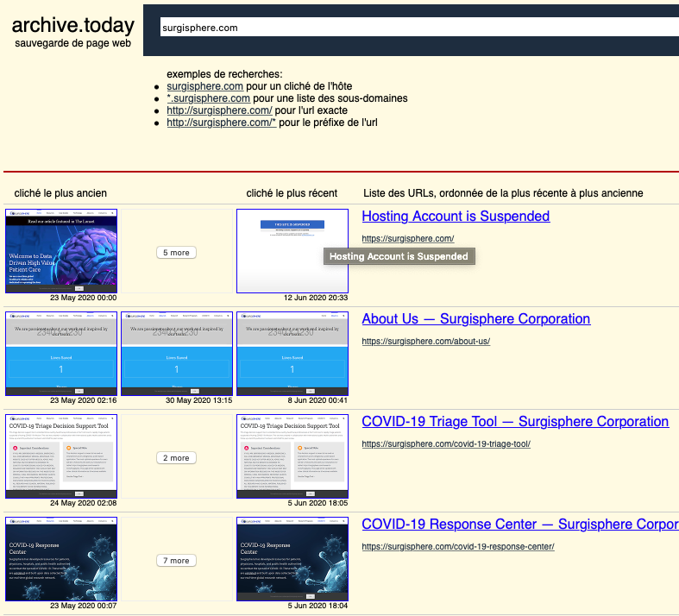Viewport: 679px width, 616px height.
Task: Expand the 7 more snapshots button
Action: point(176,560)
